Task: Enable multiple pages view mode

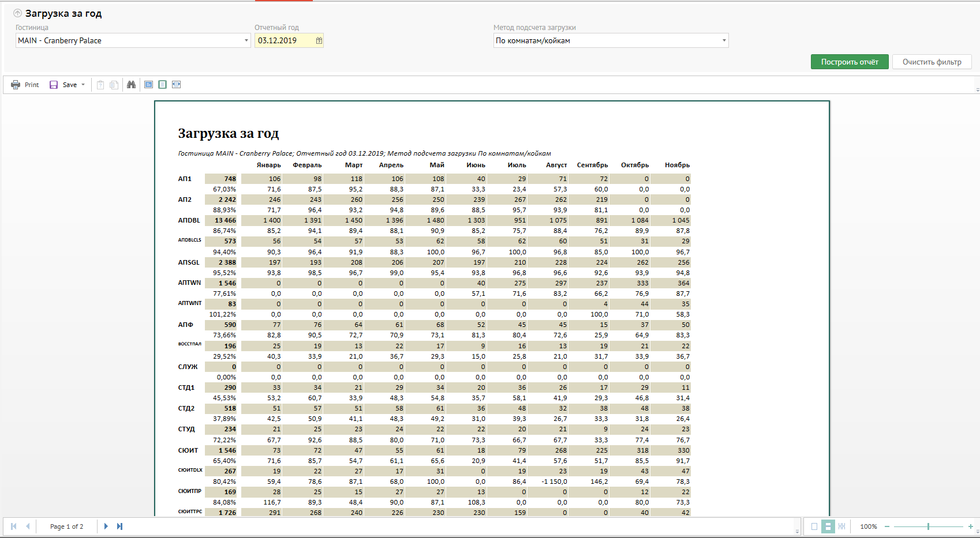Action: pyautogui.click(x=841, y=526)
